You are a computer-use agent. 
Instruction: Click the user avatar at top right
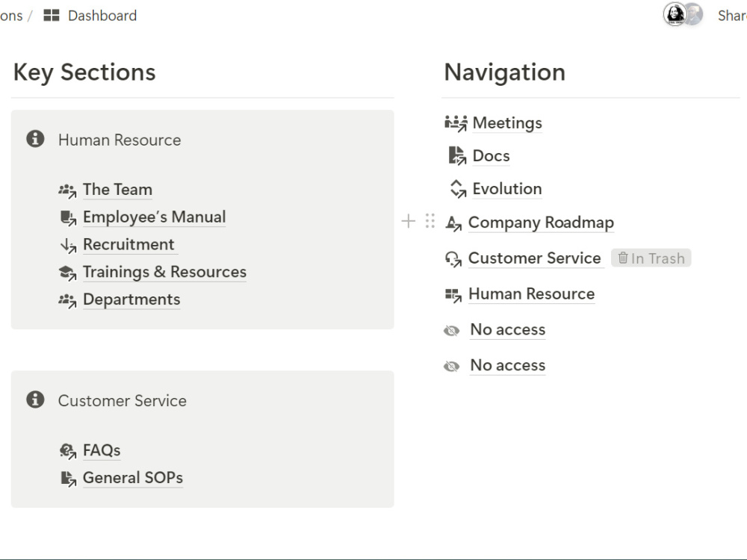pyautogui.click(x=675, y=14)
